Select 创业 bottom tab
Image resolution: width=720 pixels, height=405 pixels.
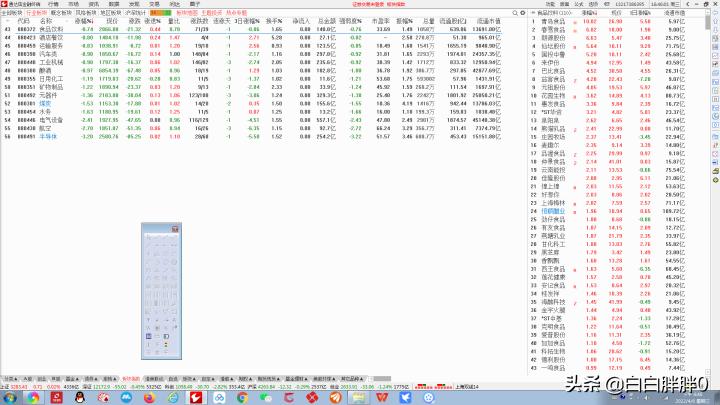tap(42, 379)
